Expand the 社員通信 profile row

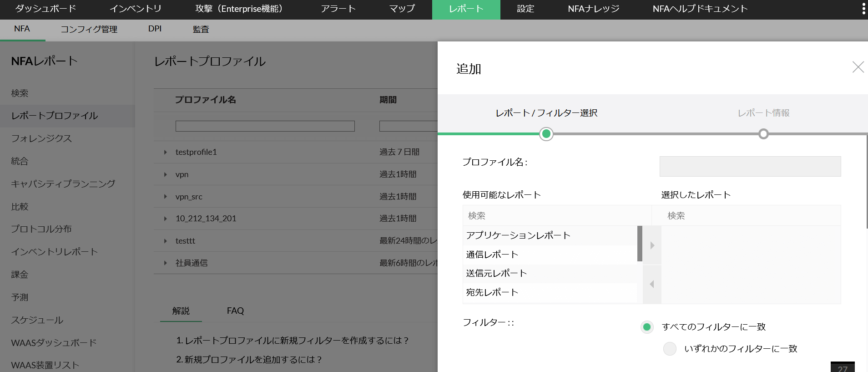tap(166, 263)
